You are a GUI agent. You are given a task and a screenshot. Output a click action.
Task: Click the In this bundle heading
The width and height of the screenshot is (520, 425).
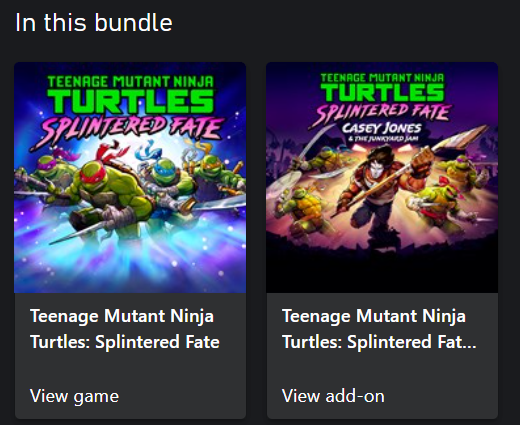[x=94, y=23]
